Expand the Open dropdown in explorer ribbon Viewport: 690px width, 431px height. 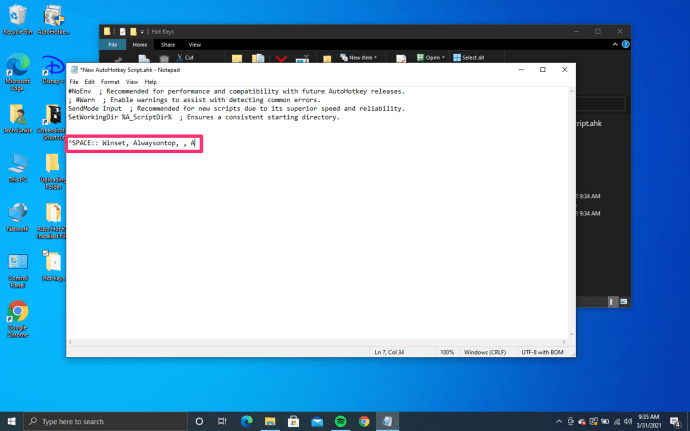click(431, 58)
